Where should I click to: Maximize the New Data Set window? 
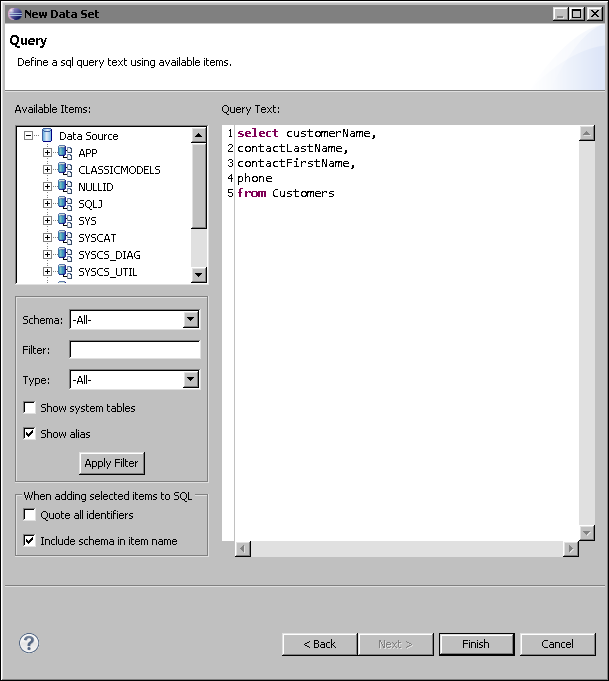[x=577, y=14]
